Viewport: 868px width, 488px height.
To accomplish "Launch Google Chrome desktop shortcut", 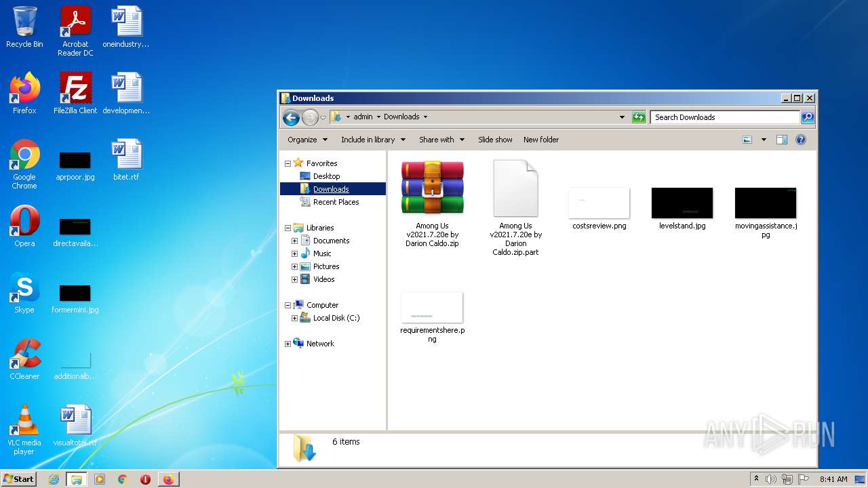I will point(24,163).
